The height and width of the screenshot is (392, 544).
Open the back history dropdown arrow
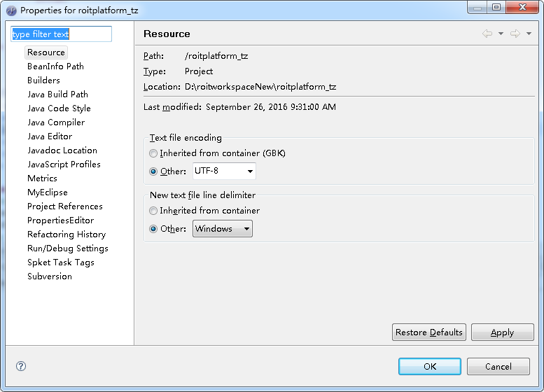coord(501,34)
